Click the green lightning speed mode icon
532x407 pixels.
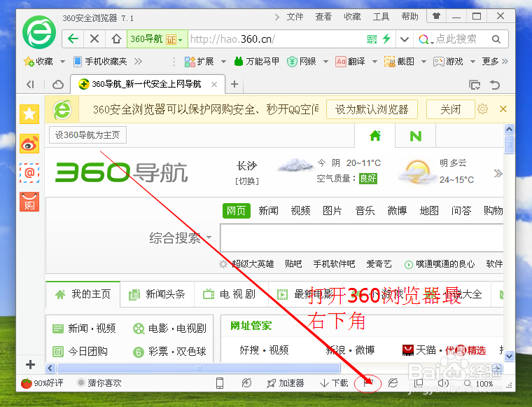pos(387,39)
